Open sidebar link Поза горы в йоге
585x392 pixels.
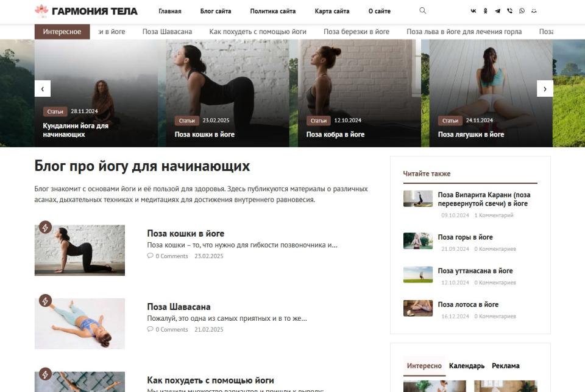[x=465, y=237]
